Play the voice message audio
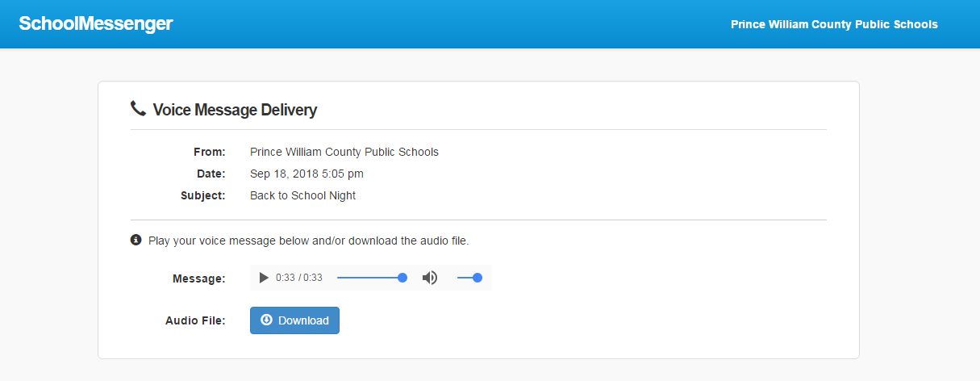This screenshot has width=980, height=381. tap(264, 278)
